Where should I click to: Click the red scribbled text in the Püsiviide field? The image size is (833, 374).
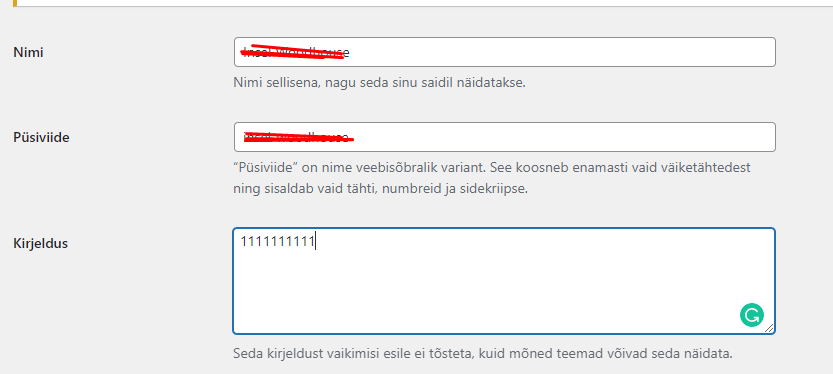(x=298, y=137)
